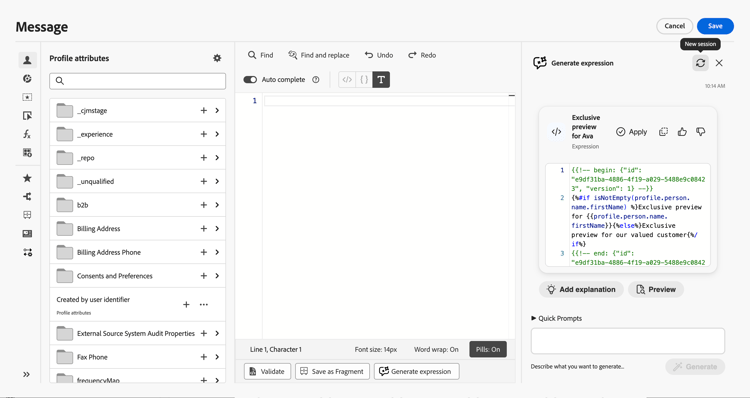Image resolution: width=750 pixels, height=398 pixels.
Task: Click the Profile attributes search field
Action: [x=137, y=81]
